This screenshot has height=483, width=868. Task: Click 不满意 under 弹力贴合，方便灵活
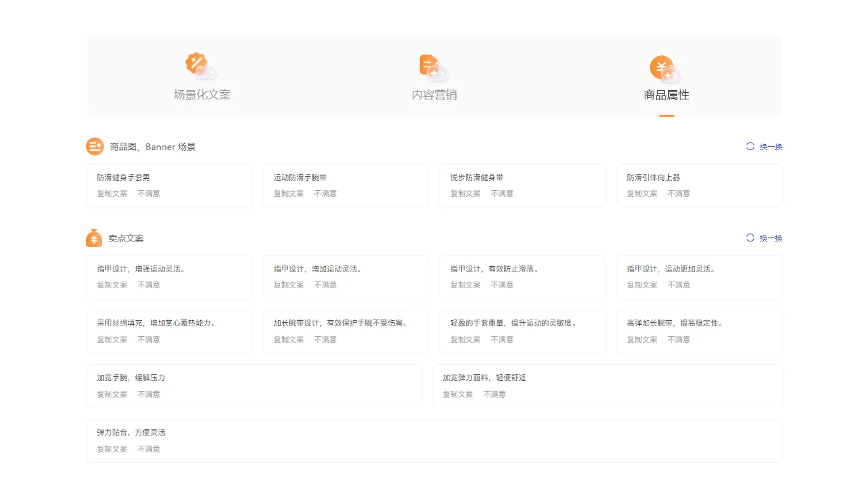[149, 449]
